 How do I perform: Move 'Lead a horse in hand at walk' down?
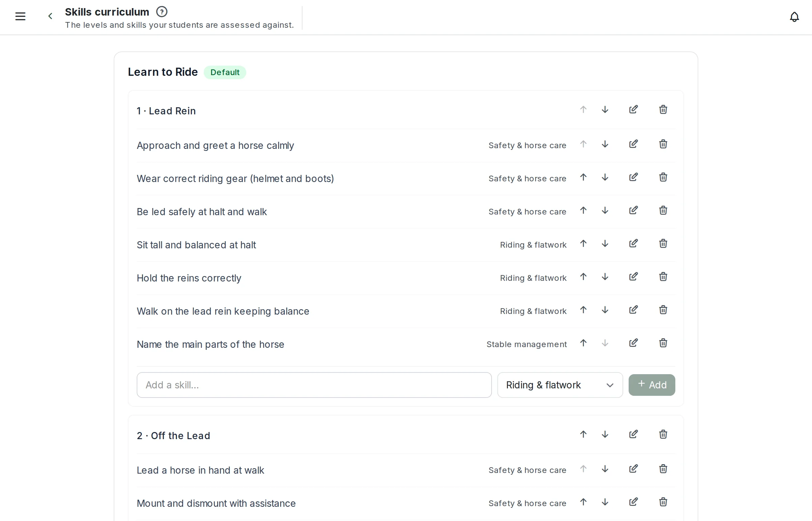tap(605, 469)
